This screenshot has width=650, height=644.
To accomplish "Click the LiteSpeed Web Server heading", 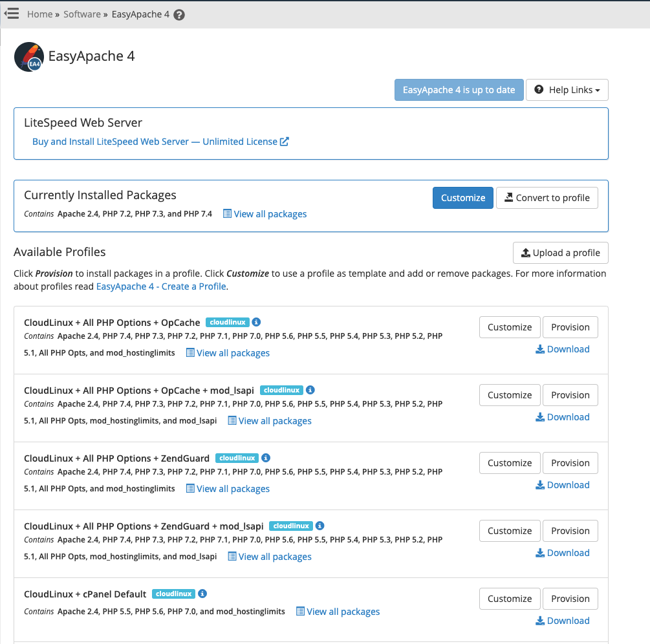I will (83, 123).
